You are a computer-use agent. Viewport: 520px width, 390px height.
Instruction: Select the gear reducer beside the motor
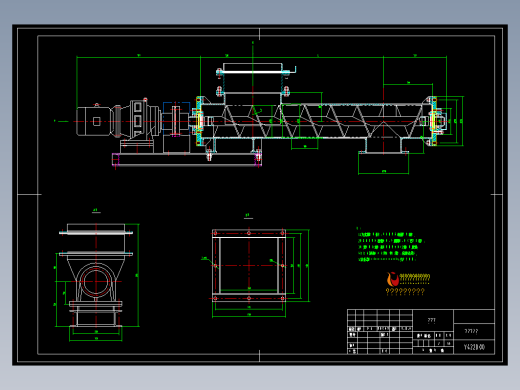(136, 119)
